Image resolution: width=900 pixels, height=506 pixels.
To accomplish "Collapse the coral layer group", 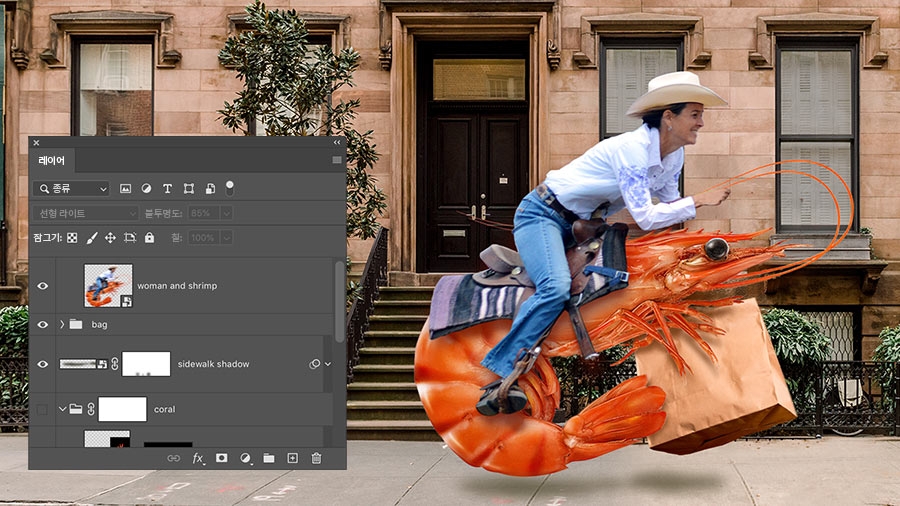I will pyautogui.click(x=62, y=409).
